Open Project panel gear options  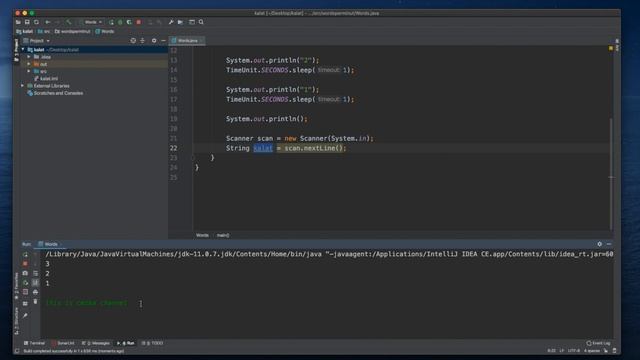click(x=154, y=41)
